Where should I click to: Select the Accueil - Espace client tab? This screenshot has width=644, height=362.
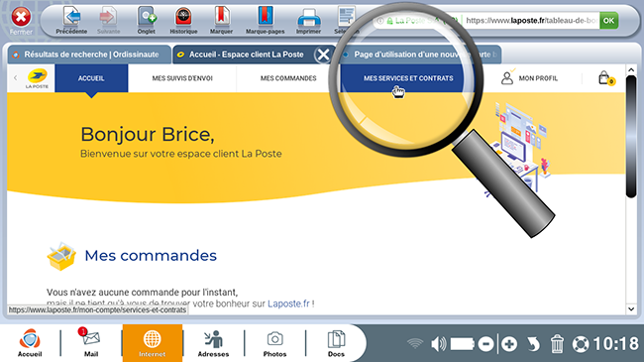(246, 55)
